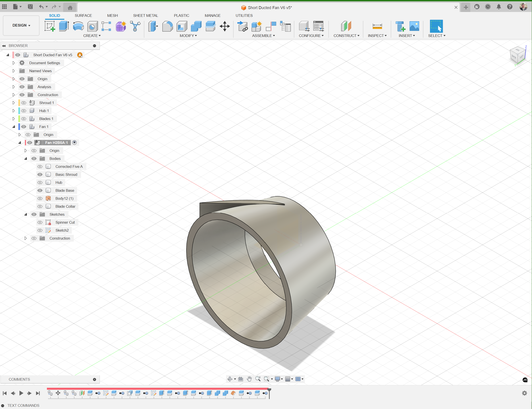Select the Revolve tool
The image size is (532, 409).
[x=78, y=26]
